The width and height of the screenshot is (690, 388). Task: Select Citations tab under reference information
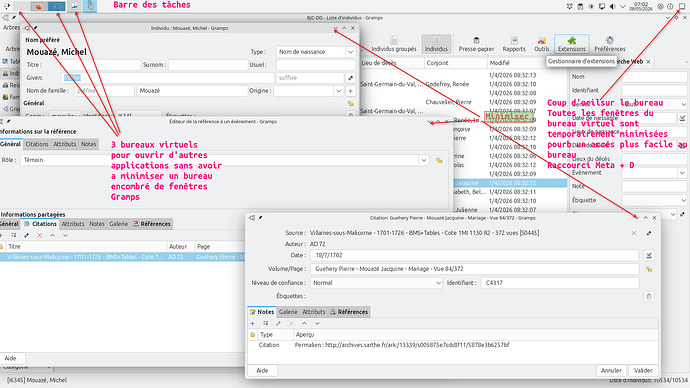tap(37, 144)
